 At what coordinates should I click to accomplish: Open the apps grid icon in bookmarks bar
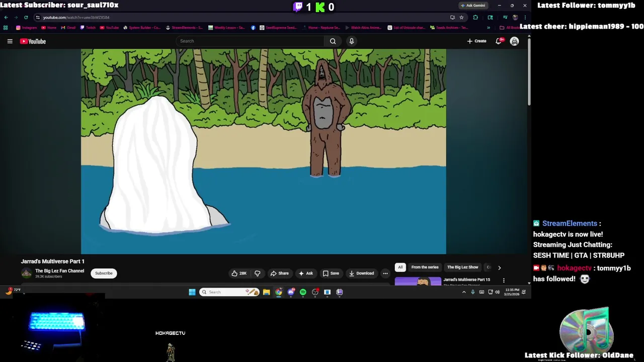tap(6, 28)
